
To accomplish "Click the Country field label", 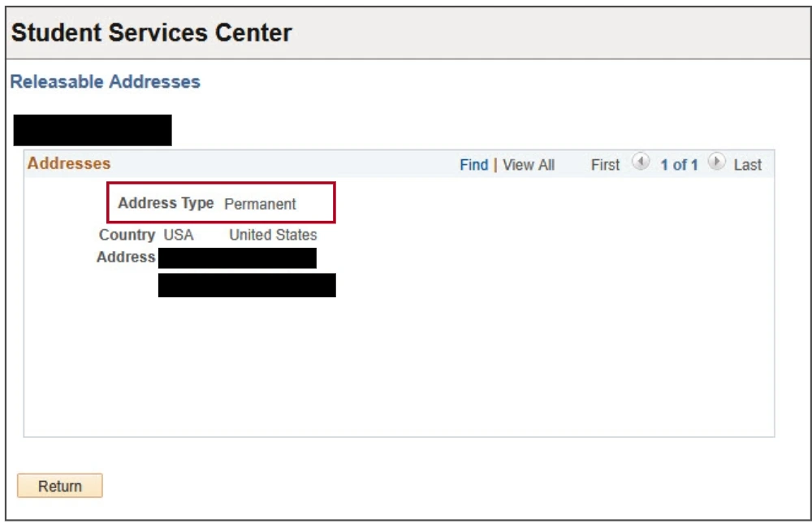I will [127, 235].
